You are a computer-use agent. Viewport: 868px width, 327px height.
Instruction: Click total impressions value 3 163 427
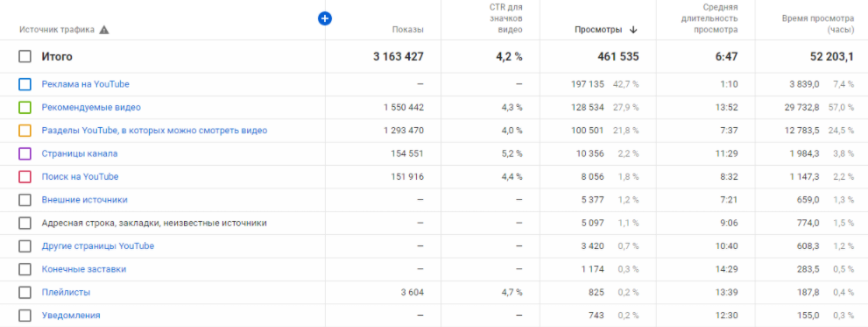click(x=399, y=56)
